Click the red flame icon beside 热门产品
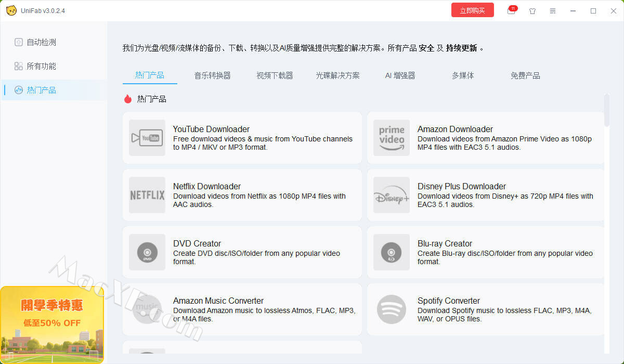This screenshot has width=624, height=364. pyautogui.click(x=128, y=99)
